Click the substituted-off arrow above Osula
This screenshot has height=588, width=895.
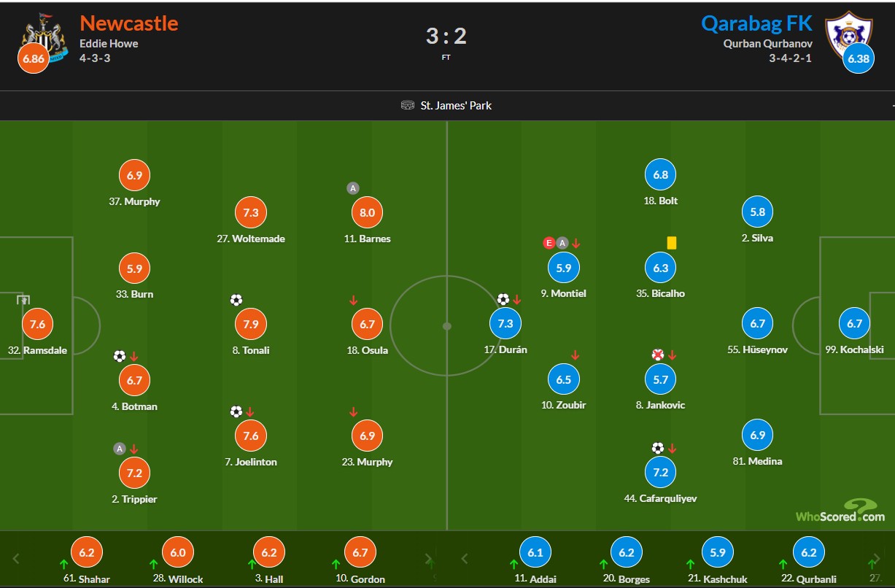[354, 300]
